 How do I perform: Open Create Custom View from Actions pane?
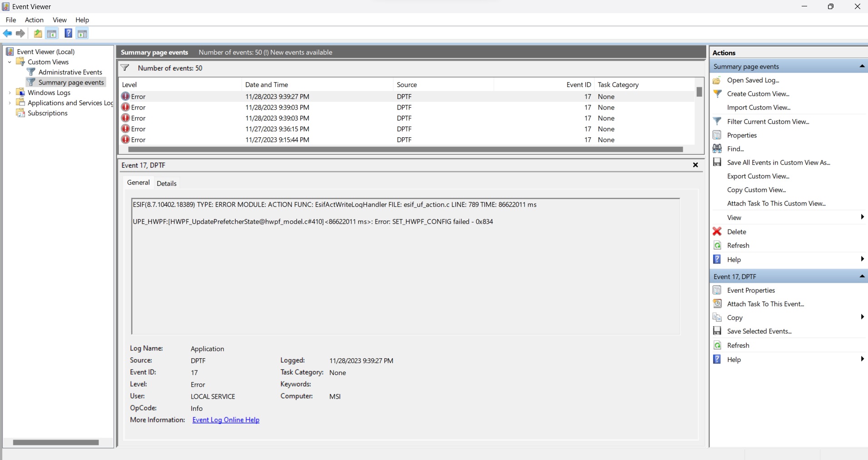tap(759, 94)
